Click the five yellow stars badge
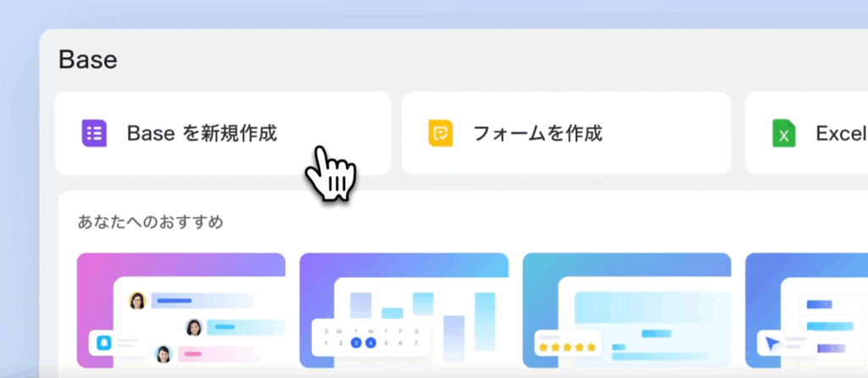The height and width of the screenshot is (378, 868). click(x=567, y=347)
